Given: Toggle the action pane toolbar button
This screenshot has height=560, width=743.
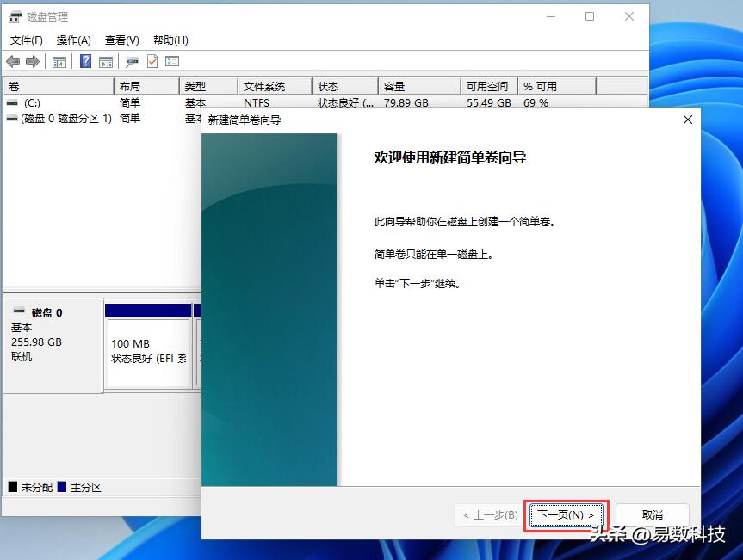Looking at the screenshot, I should pyautogui.click(x=105, y=61).
